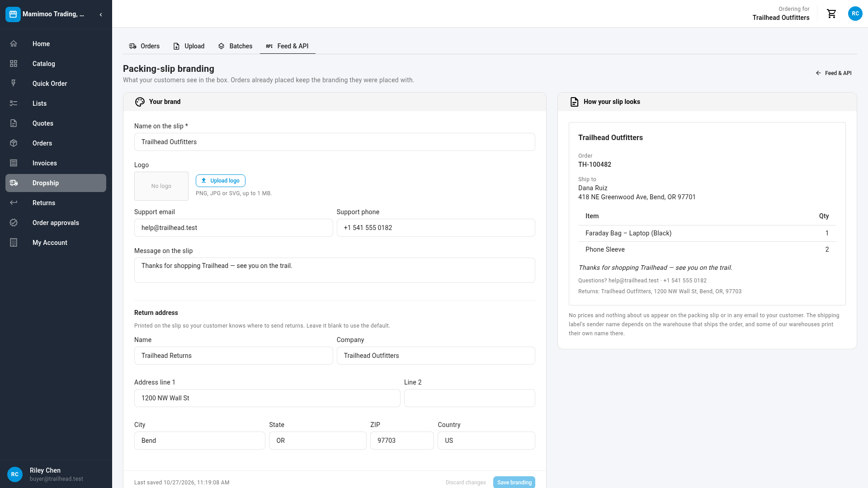Click Trailhead Outfitters in Ordering for header
The height and width of the screenshot is (488, 868).
pos(781,18)
